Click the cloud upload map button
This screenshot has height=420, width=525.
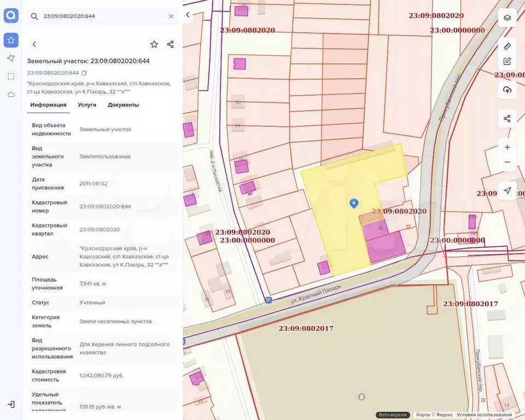tap(507, 90)
